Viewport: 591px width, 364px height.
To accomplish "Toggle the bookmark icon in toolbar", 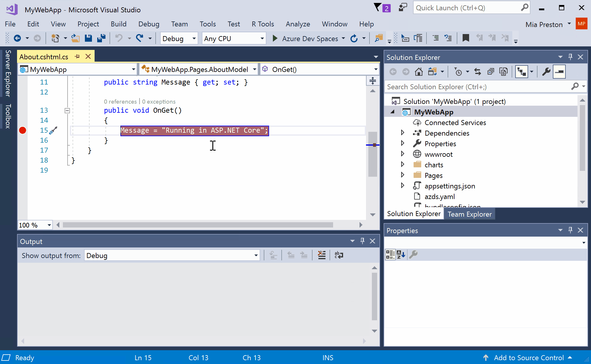I will pos(466,38).
